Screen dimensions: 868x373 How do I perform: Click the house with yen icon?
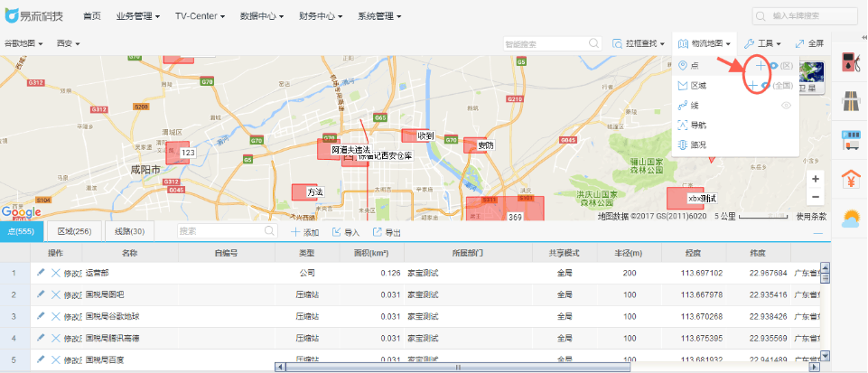click(851, 179)
